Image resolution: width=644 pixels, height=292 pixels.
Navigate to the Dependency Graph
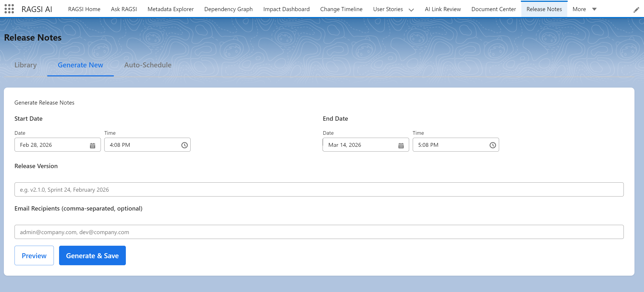(x=228, y=9)
